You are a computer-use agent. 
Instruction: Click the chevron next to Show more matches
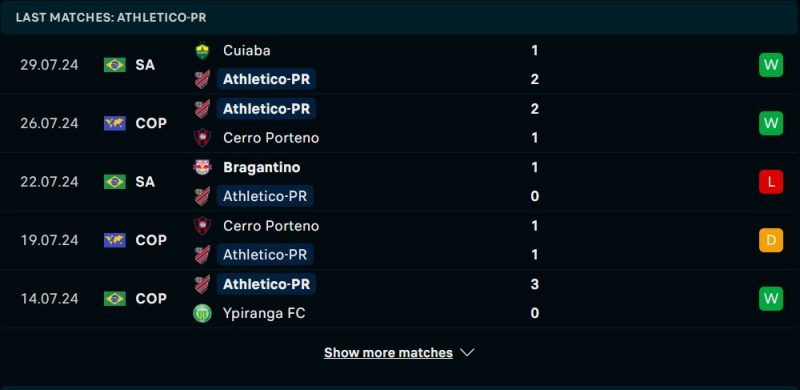click(467, 353)
